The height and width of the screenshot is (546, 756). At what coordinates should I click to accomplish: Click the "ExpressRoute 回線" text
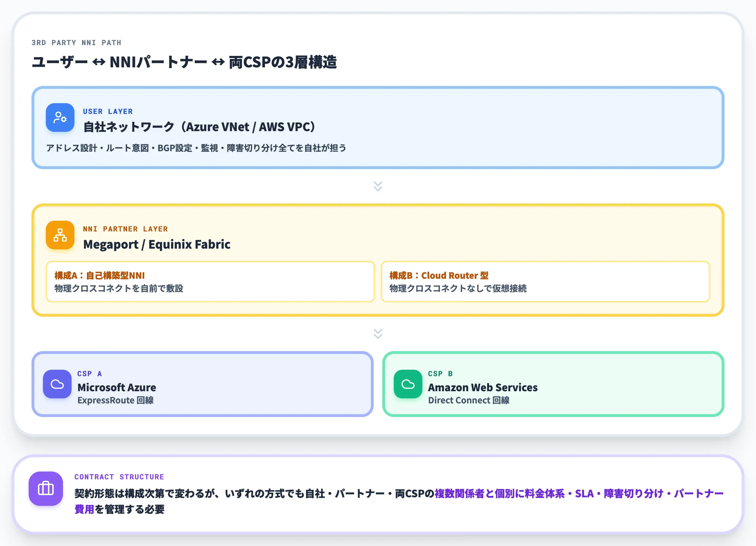coord(116,400)
